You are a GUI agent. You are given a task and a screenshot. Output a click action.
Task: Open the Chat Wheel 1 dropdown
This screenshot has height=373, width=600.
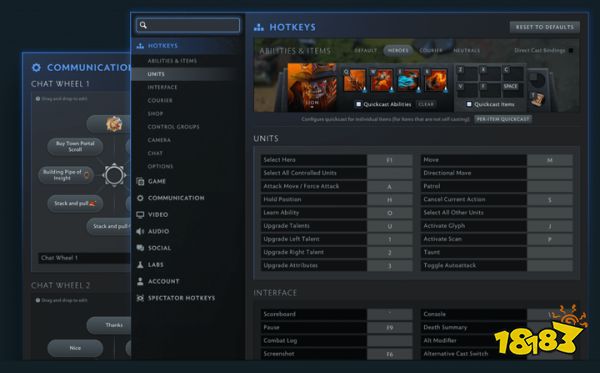(84, 258)
